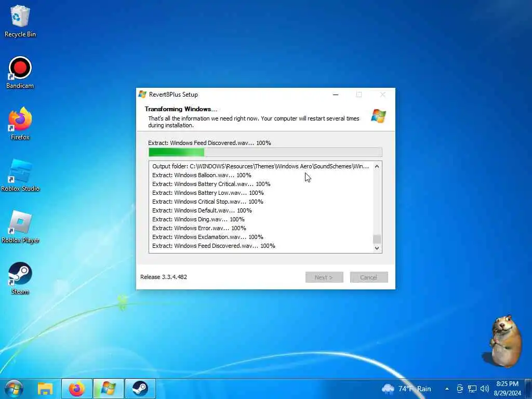The image size is (532, 399).
Task: Open the Recycle Bin desktop icon
Action: tap(20, 21)
